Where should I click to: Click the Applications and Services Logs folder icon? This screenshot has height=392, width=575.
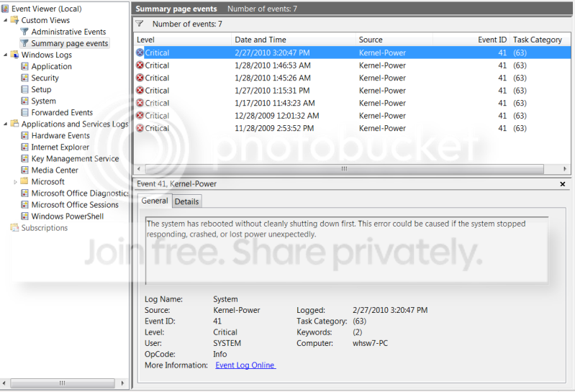14,124
